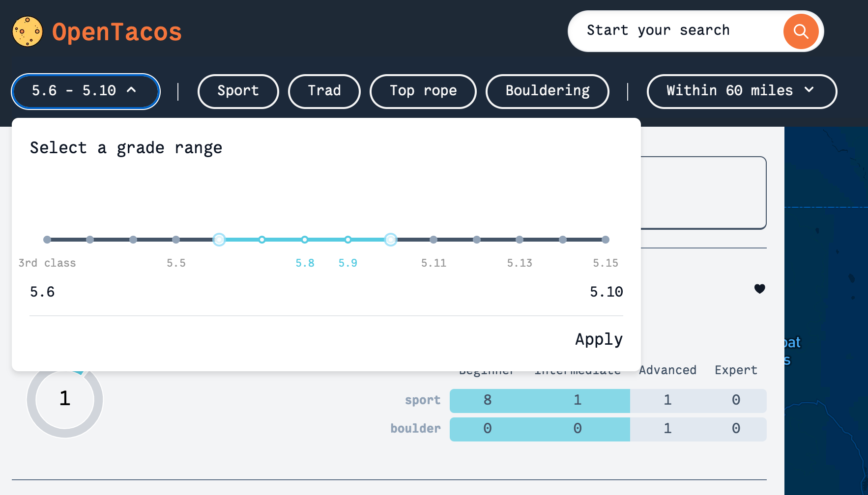Image resolution: width=868 pixels, height=495 pixels.
Task: Apply the selected grade range
Action: pyautogui.click(x=599, y=339)
